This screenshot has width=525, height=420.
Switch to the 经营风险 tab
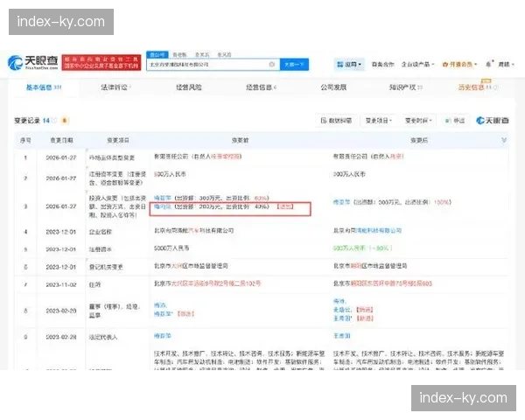pos(189,87)
